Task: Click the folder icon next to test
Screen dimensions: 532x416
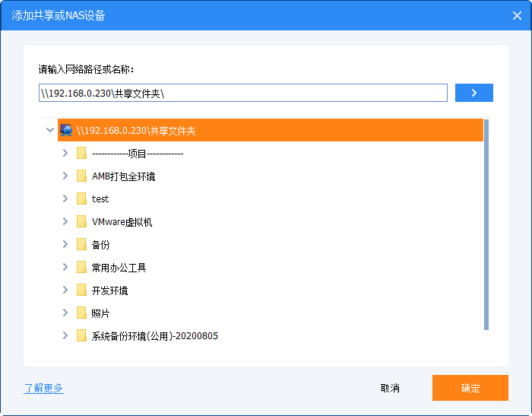Action: 81,198
